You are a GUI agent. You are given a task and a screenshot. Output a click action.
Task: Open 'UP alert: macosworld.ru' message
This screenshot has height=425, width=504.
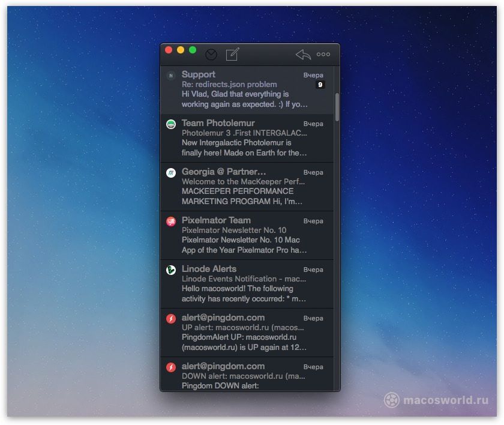247,333
